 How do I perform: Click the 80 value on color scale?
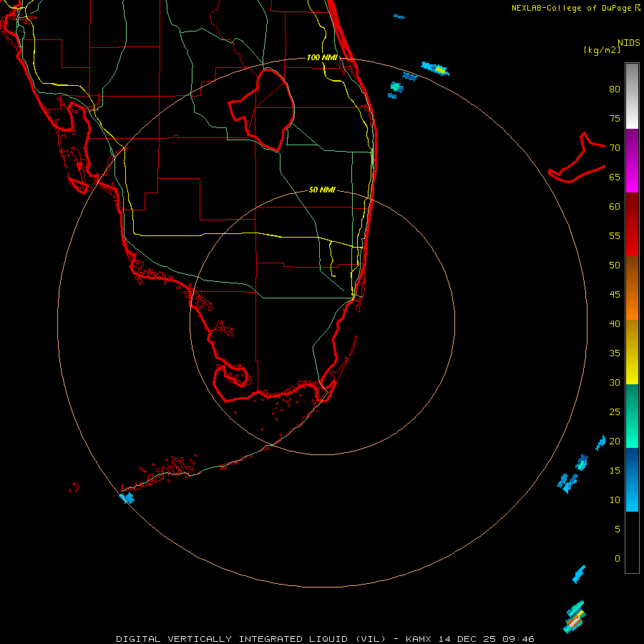(x=615, y=89)
